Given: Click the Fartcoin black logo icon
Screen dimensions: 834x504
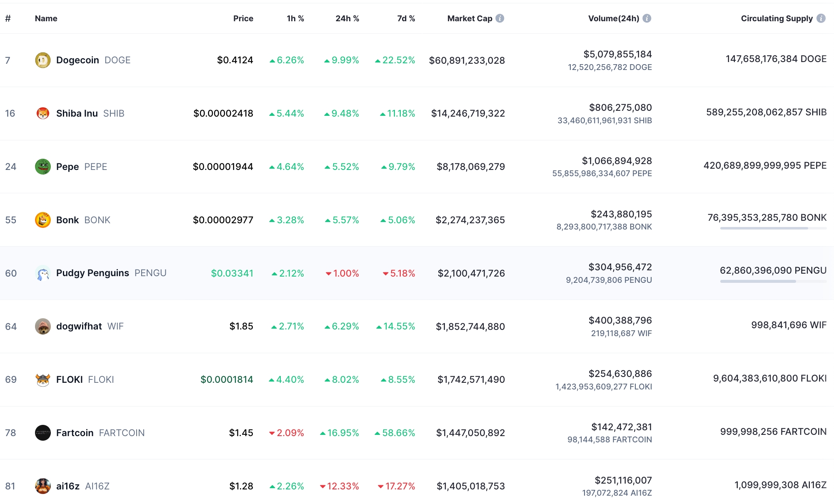Looking at the screenshot, I should point(43,433).
